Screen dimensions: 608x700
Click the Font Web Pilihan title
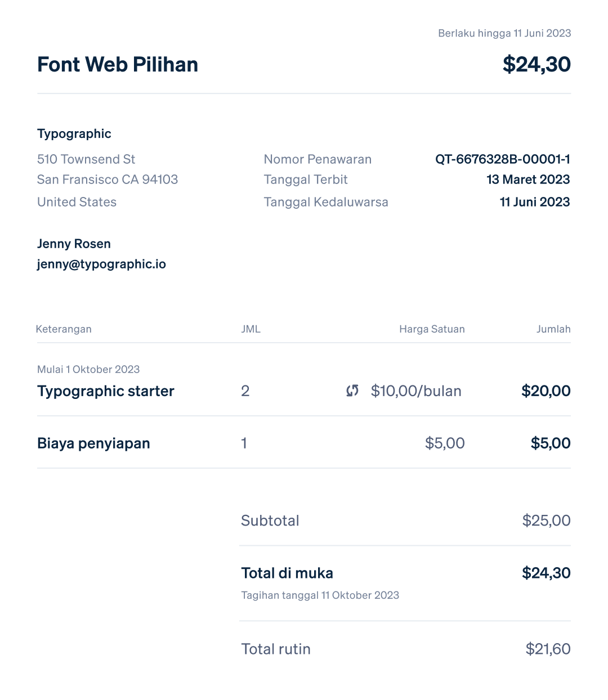[x=118, y=65]
